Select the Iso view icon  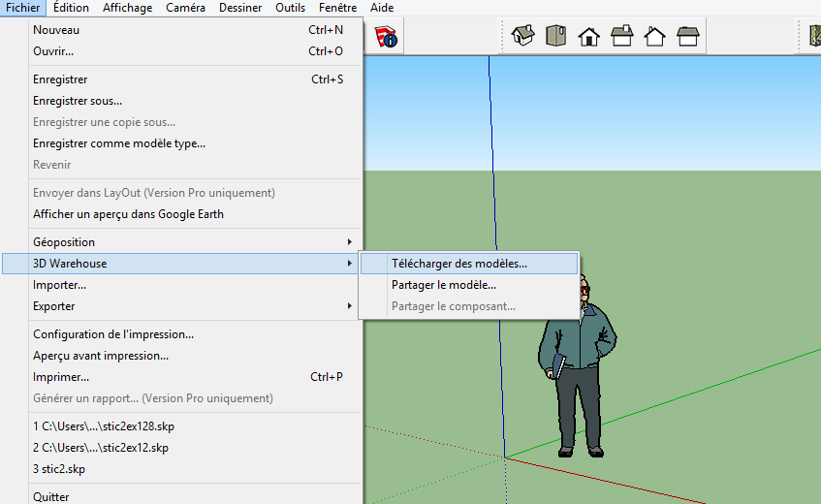[523, 36]
